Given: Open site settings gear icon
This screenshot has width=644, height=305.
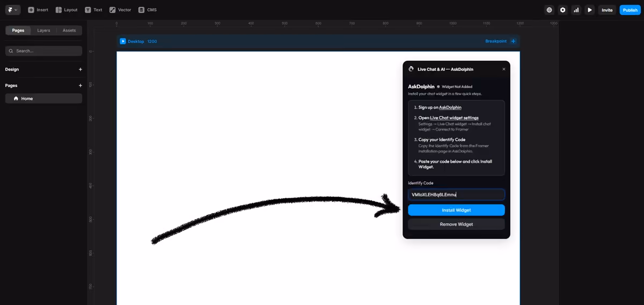Looking at the screenshot, I should click(x=562, y=10).
